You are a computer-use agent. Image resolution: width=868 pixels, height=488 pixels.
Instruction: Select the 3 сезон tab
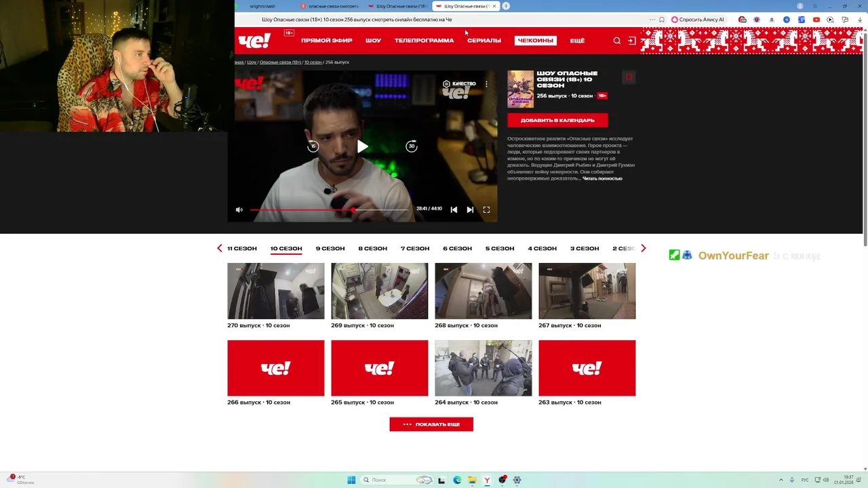pyautogui.click(x=585, y=249)
